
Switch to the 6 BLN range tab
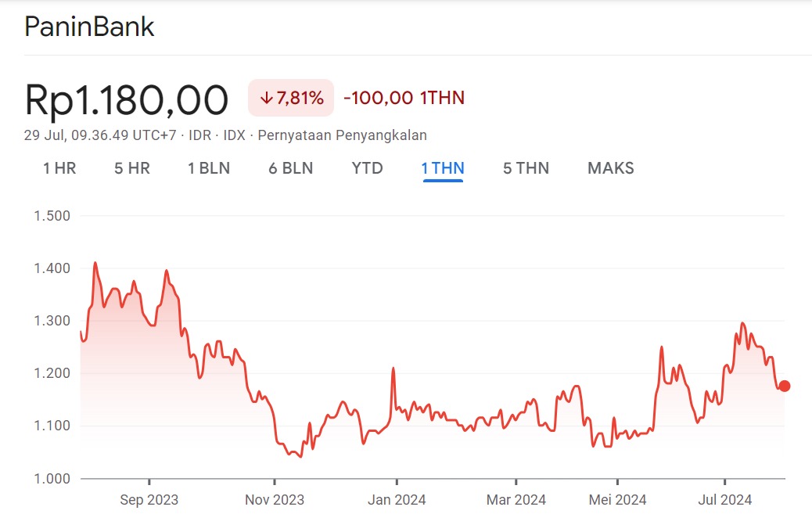coord(290,168)
